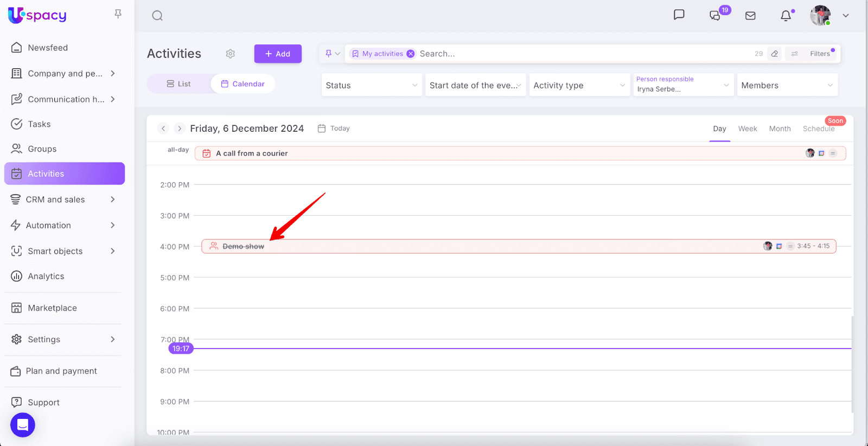The height and width of the screenshot is (446, 868).
Task: Jump to Today in calendar
Action: 334,128
